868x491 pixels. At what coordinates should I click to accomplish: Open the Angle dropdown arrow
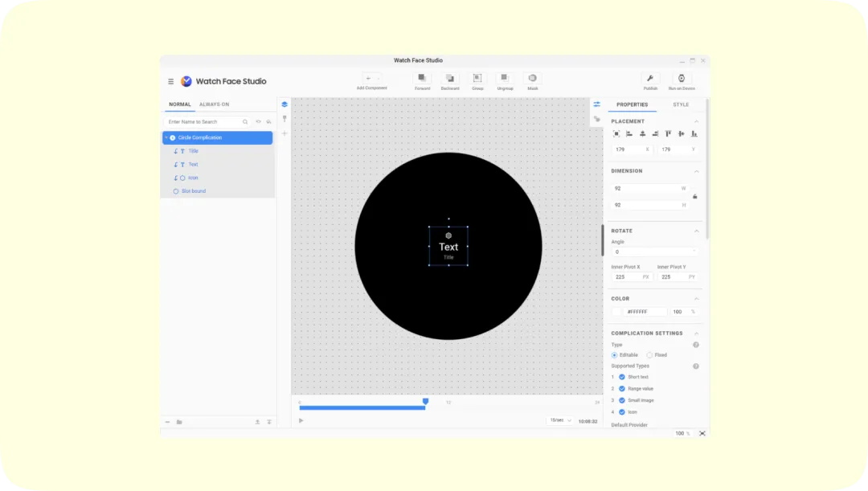point(694,252)
